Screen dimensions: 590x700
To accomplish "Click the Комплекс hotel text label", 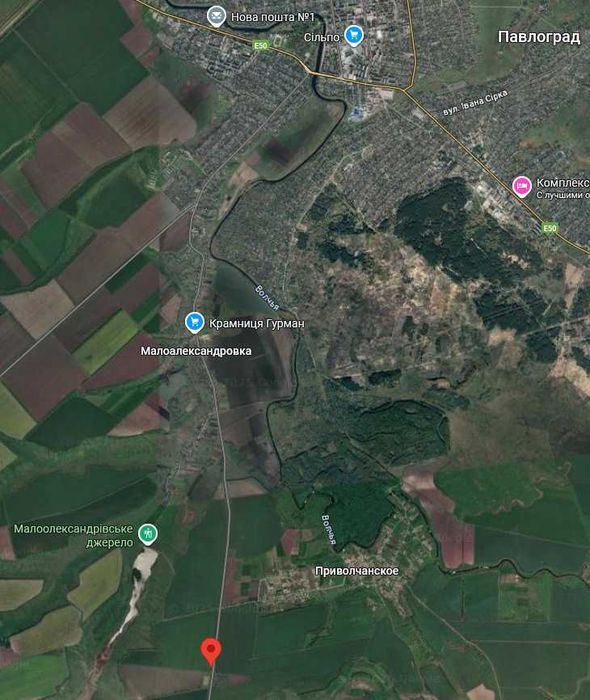I will (563, 183).
